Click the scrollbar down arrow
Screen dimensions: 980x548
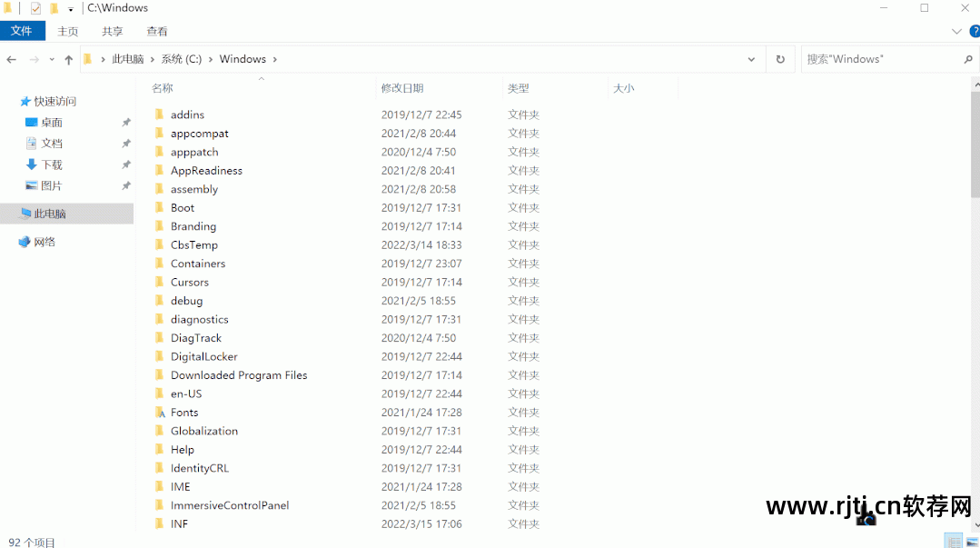coord(975,525)
